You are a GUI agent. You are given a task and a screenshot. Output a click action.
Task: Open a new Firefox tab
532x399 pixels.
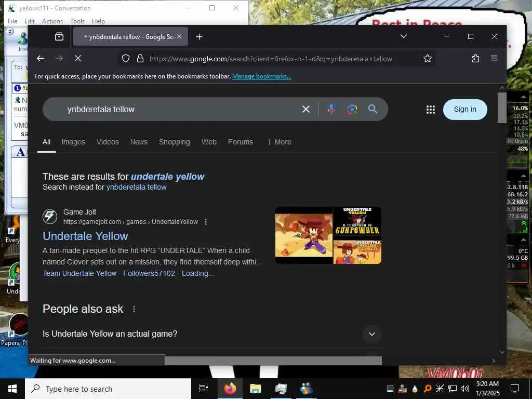coord(199,37)
